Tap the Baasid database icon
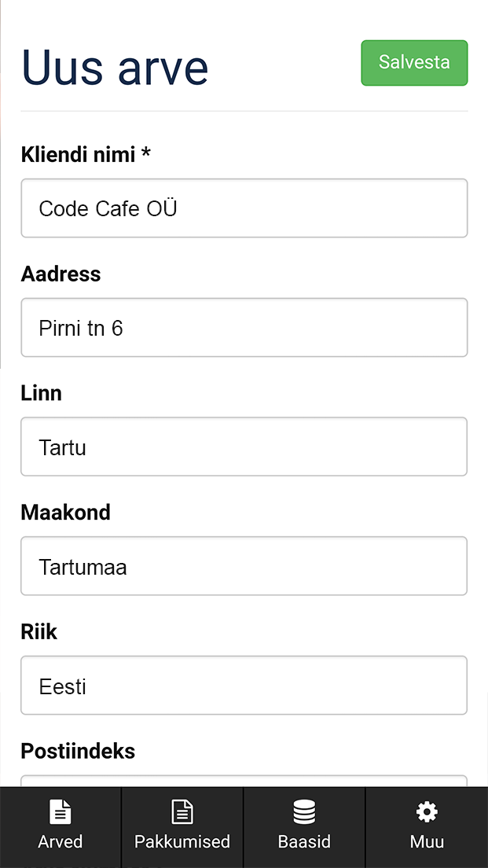 (304, 811)
